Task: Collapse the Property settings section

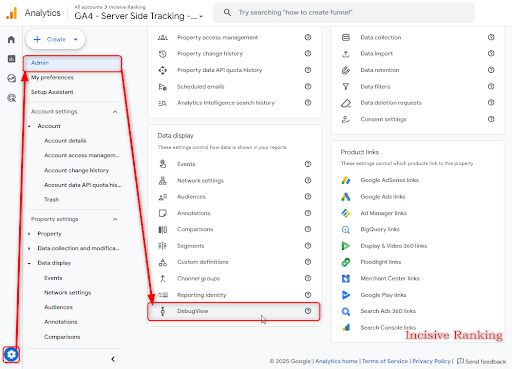Action: pyautogui.click(x=115, y=219)
